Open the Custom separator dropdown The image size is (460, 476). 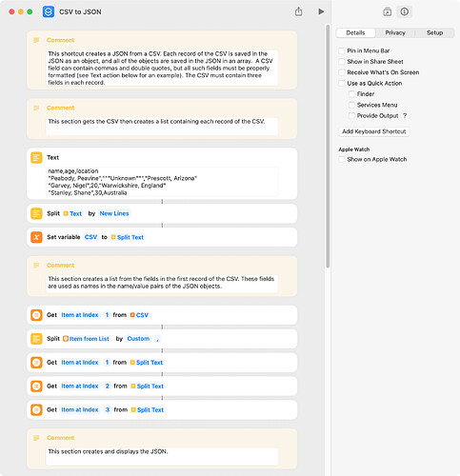(x=138, y=339)
